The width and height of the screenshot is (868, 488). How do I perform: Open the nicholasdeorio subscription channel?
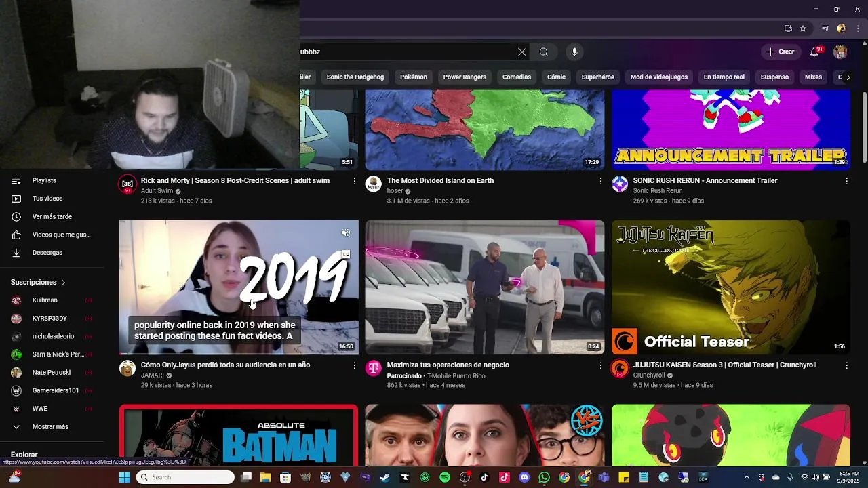52,336
